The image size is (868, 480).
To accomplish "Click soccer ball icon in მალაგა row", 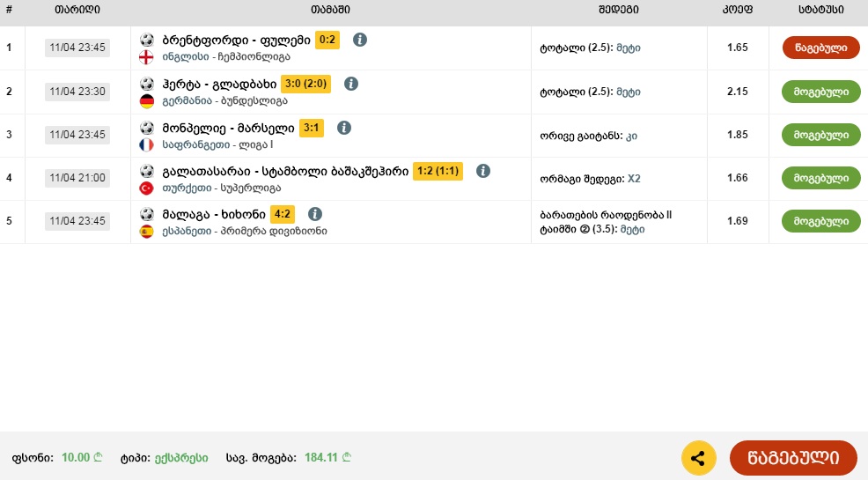I will pyautogui.click(x=147, y=214).
